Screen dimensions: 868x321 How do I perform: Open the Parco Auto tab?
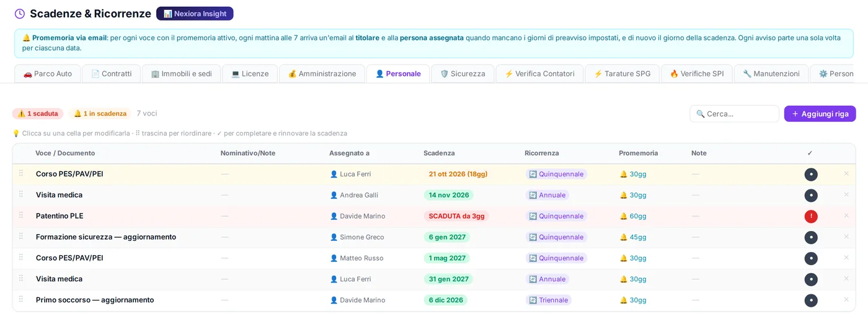pyautogui.click(x=48, y=74)
